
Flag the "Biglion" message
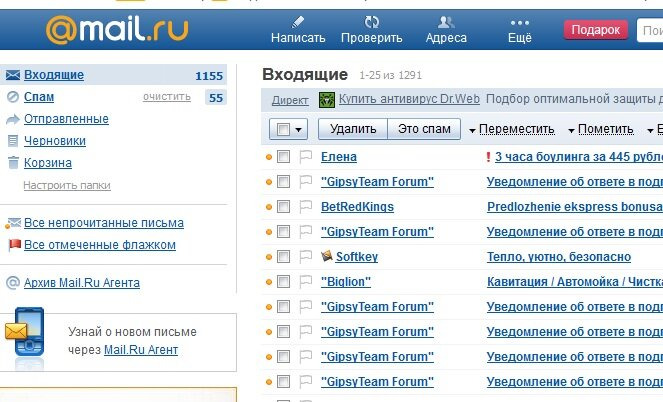tap(305, 282)
